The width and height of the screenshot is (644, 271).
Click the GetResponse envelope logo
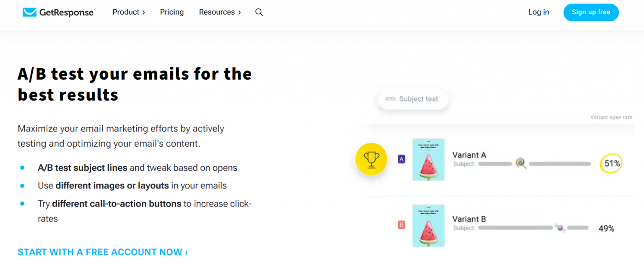[29, 12]
